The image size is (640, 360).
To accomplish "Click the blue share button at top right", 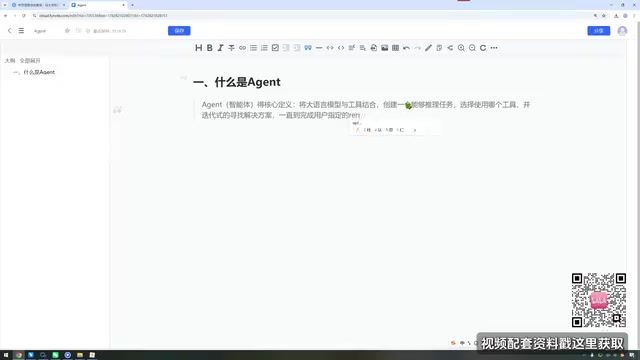I will (x=598, y=31).
